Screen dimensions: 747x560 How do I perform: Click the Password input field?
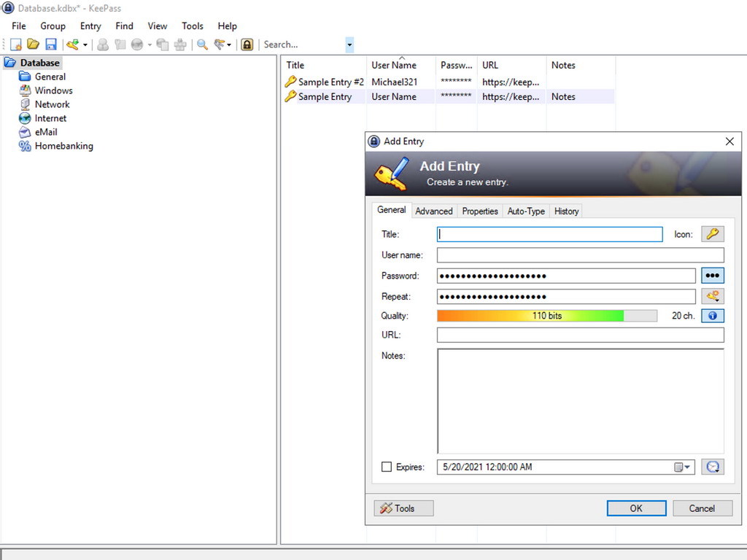tap(566, 276)
